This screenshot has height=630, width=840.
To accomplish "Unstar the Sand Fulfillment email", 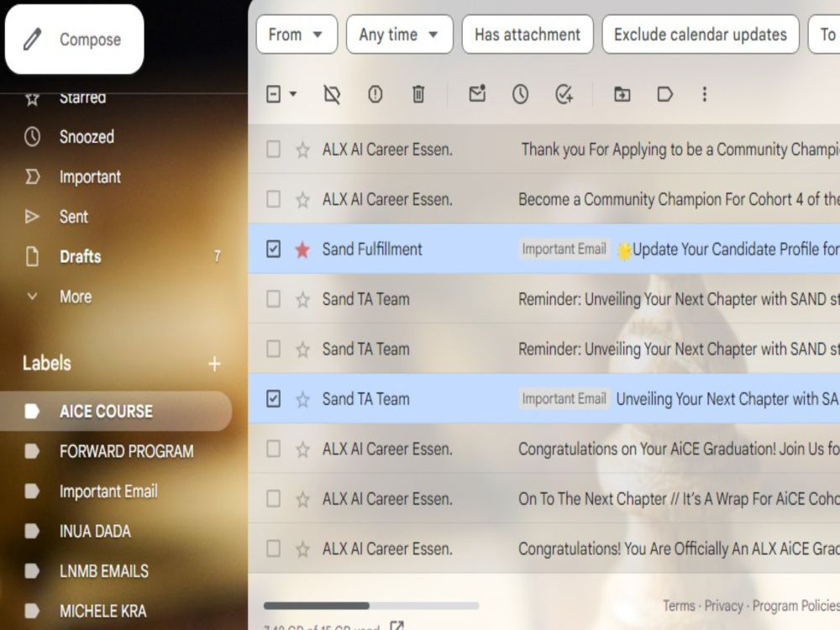I will [302, 249].
